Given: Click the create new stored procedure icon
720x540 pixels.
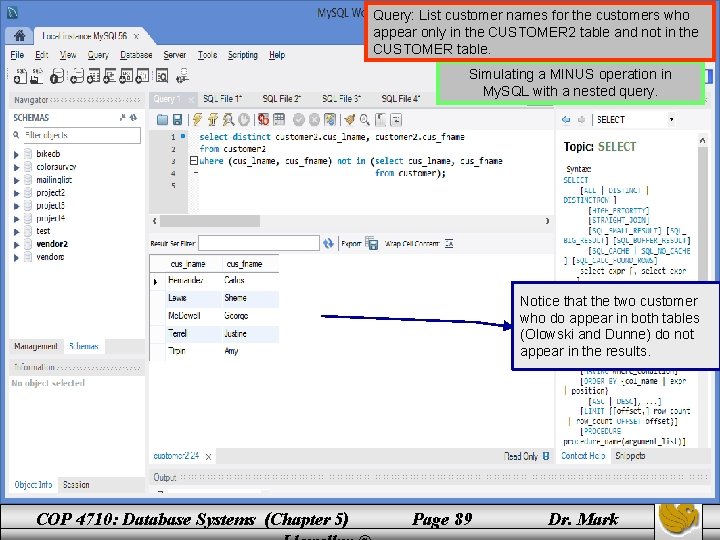Looking at the screenshot, I should point(126,76).
